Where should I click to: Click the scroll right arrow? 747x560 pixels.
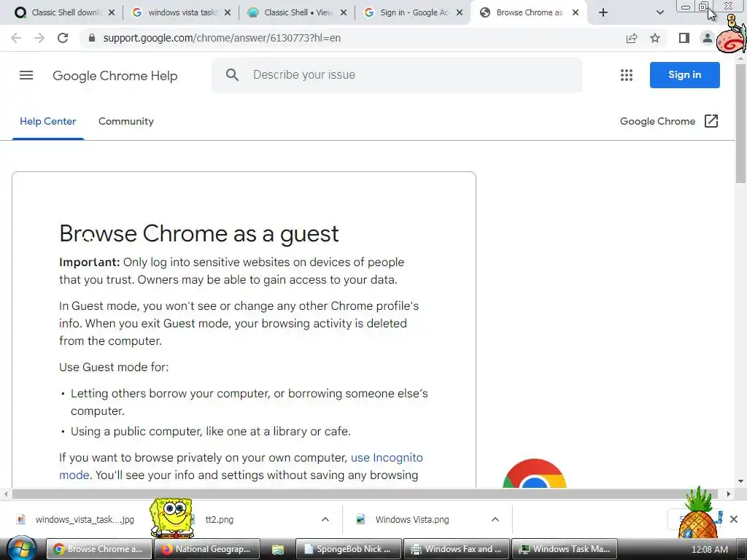click(x=729, y=494)
